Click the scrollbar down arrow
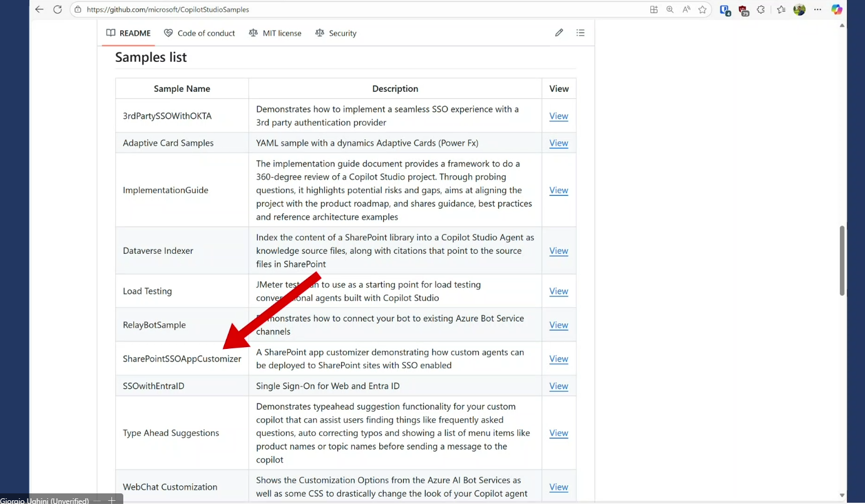 [x=842, y=495]
